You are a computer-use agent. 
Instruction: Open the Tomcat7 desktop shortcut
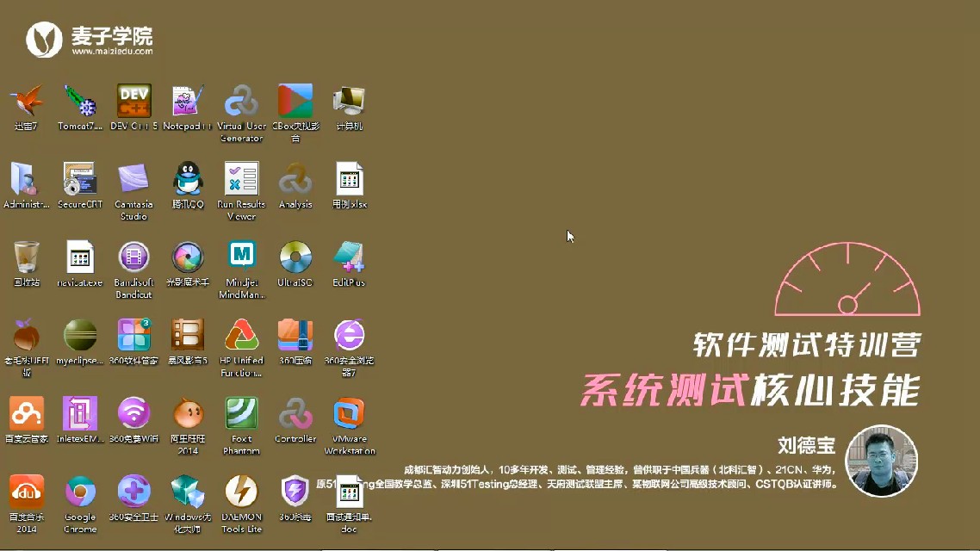[80, 102]
